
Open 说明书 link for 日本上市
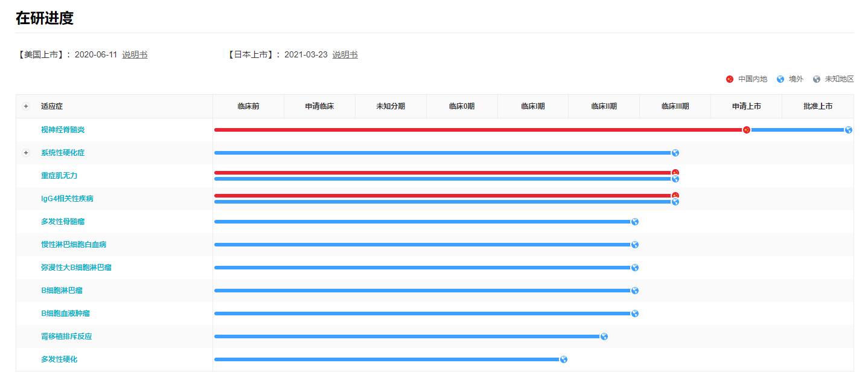click(x=345, y=55)
